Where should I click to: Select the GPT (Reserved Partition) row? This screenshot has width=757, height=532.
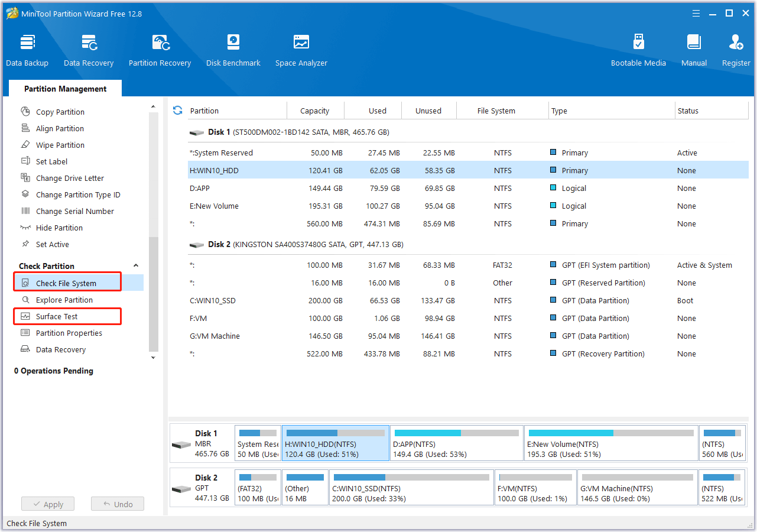click(x=469, y=283)
